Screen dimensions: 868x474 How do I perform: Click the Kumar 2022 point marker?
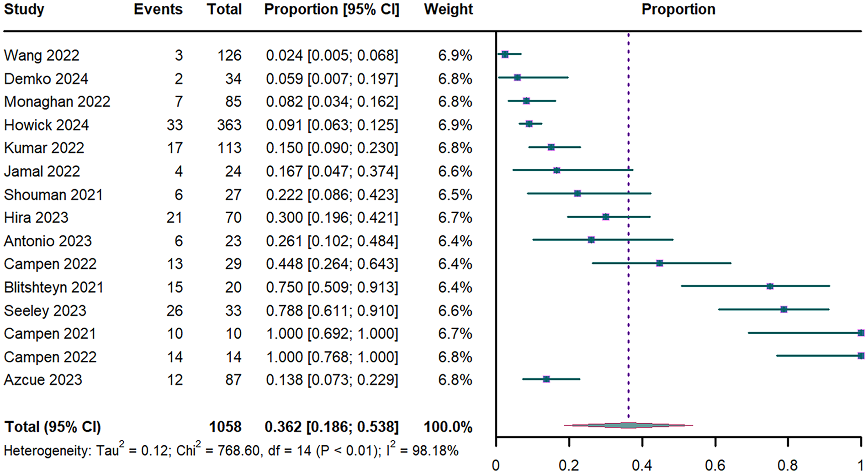coord(551,147)
